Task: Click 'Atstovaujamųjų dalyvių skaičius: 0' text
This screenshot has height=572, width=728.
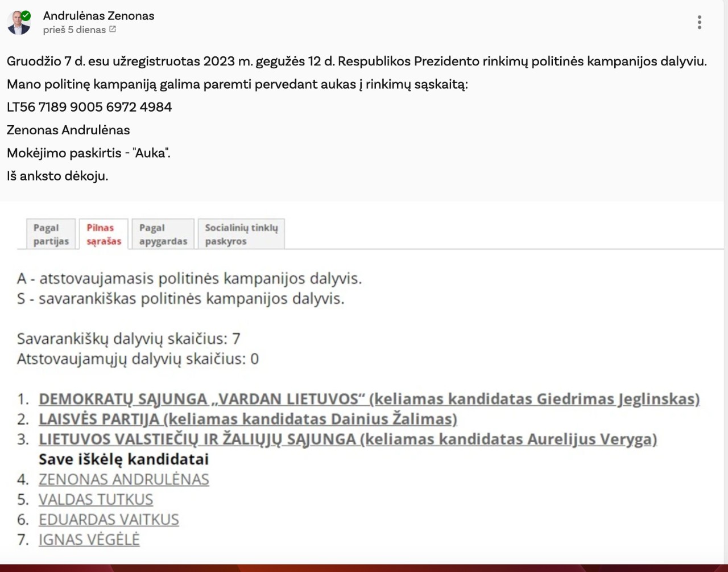Action: pyautogui.click(x=138, y=359)
